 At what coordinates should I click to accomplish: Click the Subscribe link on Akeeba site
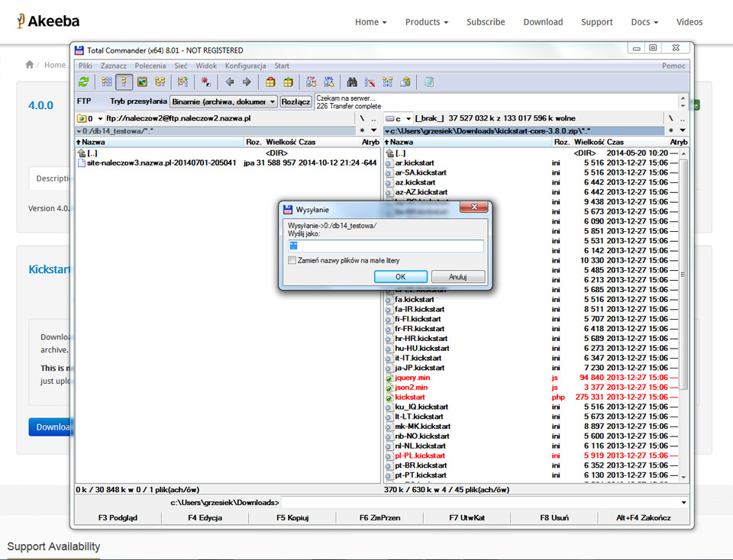click(x=486, y=22)
